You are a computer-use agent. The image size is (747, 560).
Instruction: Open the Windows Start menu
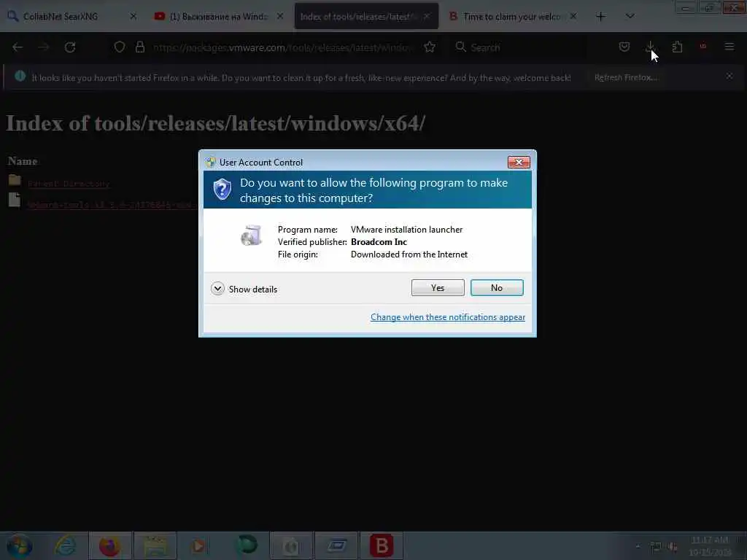tap(19, 545)
